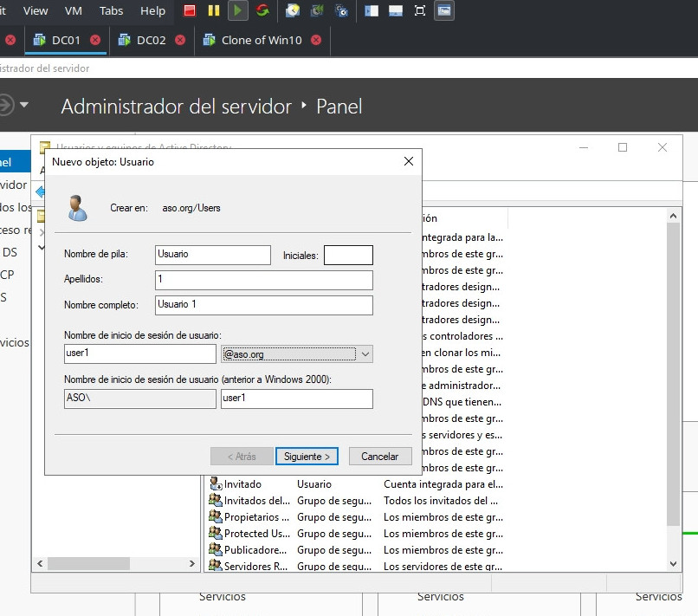Click the Cancelar button

click(379, 456)
